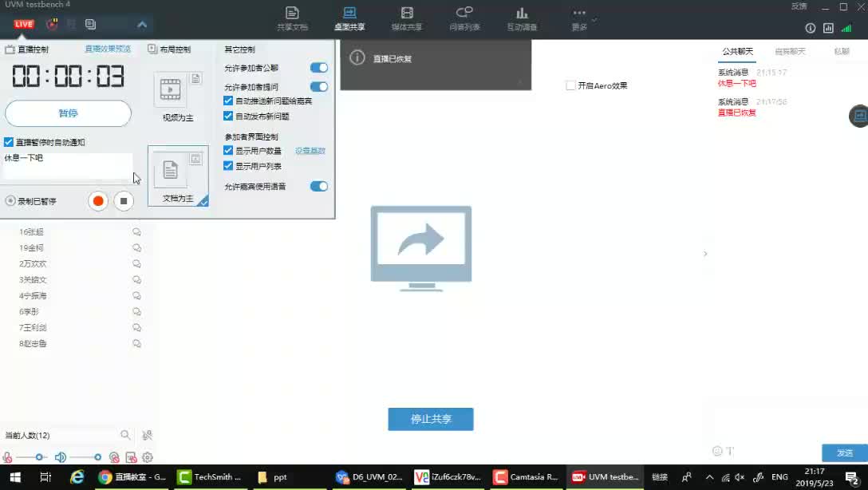Click the 暂停 pause broadcast button
The width and height of the screenshot is (868, 490).
tap(68, 113)
